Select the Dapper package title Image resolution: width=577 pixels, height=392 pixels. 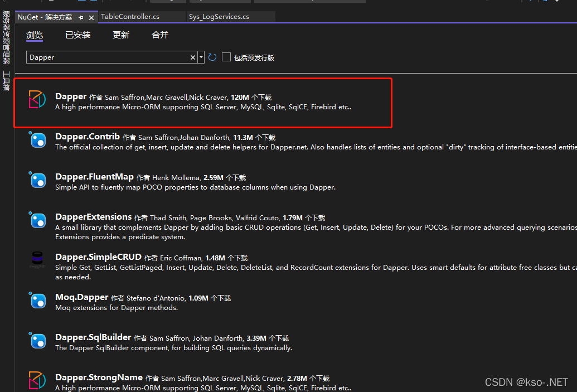pyautogui.click(x=71, y=96)
